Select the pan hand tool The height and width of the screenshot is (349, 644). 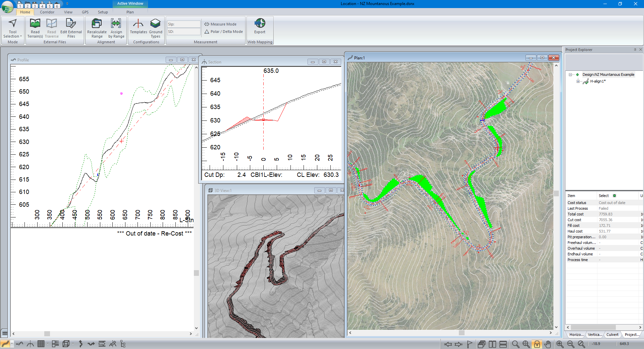548,344
